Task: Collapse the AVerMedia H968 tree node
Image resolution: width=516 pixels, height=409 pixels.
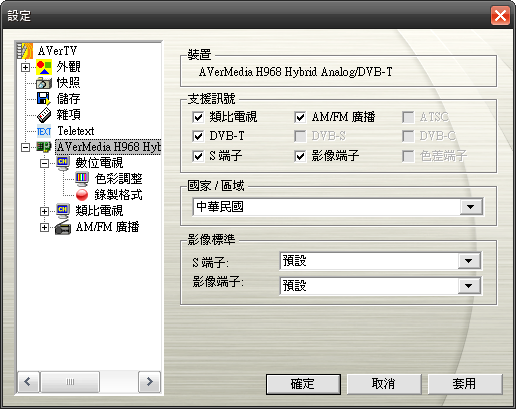Action: click(25, 147)
